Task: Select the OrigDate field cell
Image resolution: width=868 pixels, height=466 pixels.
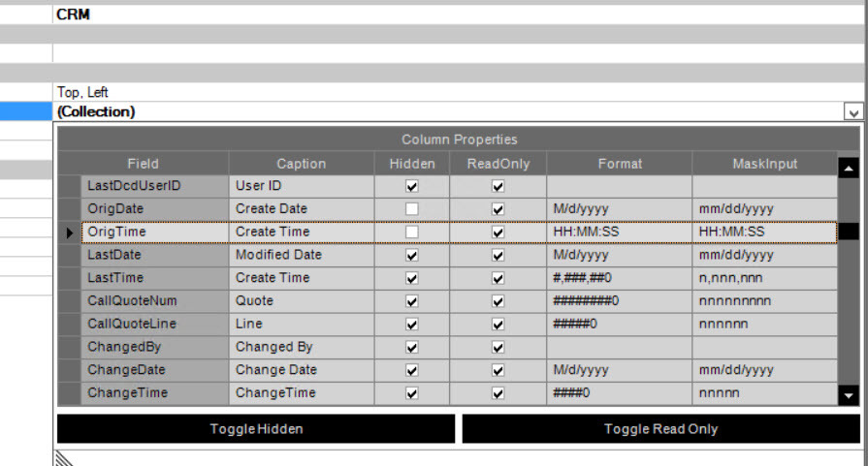Action: (x=155, y=209)
